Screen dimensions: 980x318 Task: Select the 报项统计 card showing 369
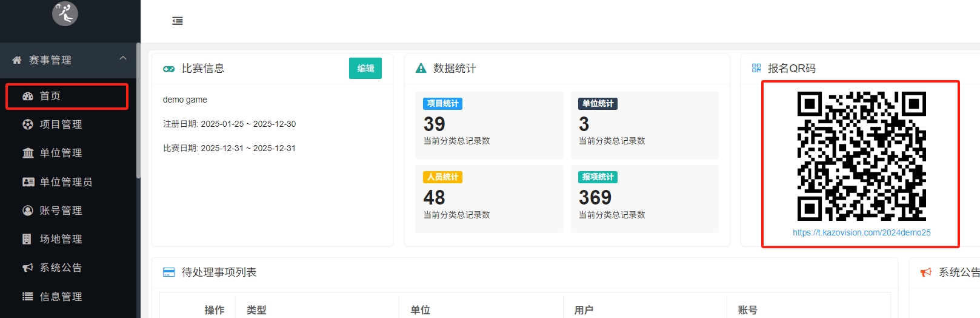pyautogui.click(x=644, y=198)
